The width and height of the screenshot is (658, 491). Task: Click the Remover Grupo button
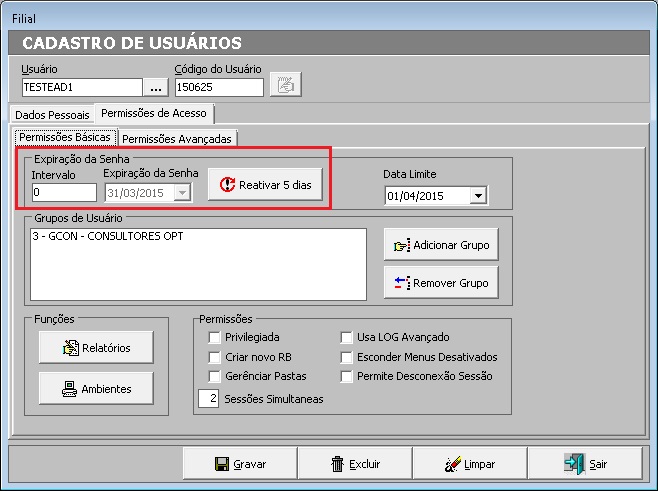[440, 283]
